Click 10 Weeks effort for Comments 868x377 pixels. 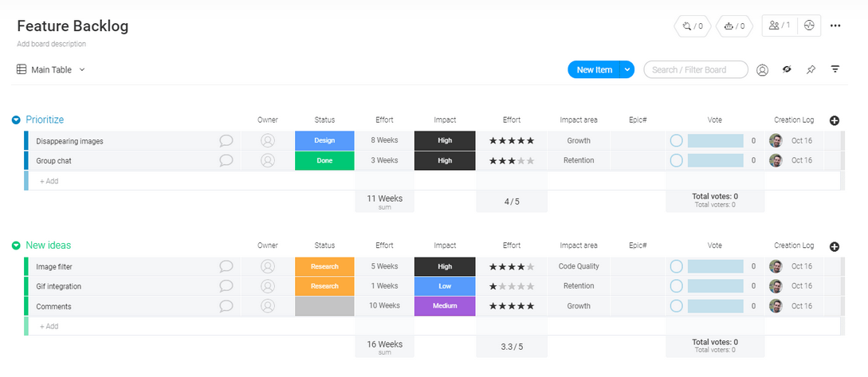coord(384,306)
